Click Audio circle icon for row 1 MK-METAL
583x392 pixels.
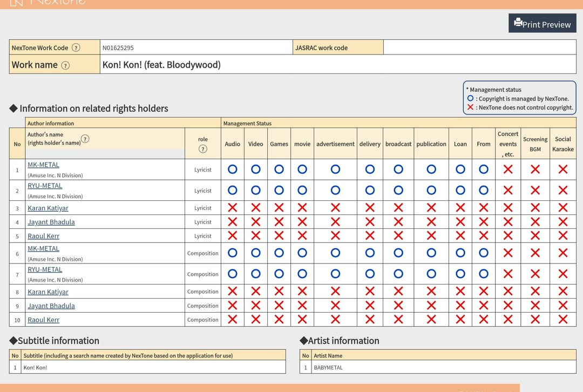coord(233,169)
